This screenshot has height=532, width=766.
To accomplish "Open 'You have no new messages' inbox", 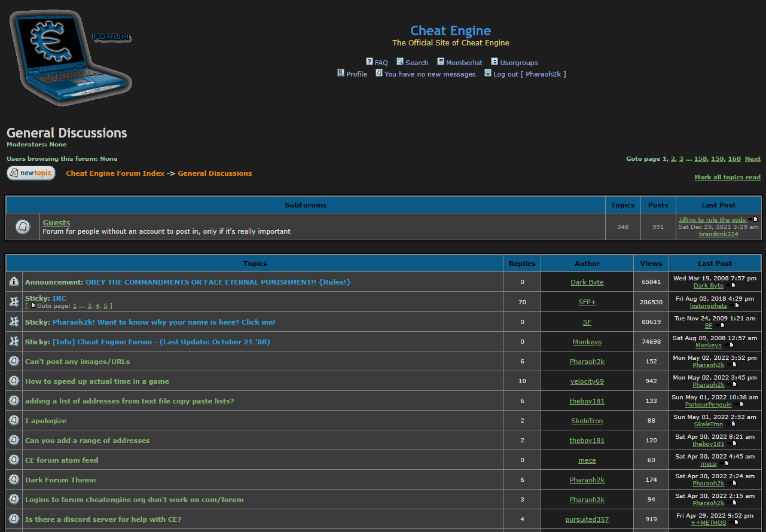I will 430,74.
